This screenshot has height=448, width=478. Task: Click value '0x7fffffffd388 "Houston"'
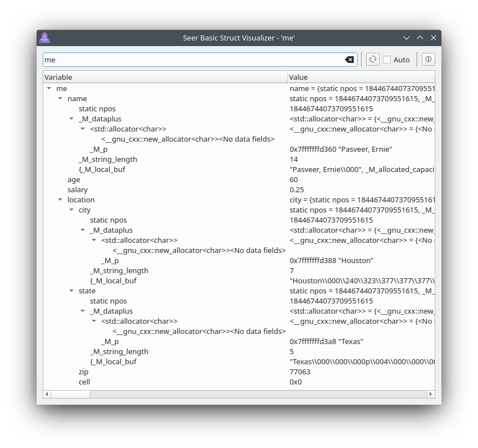(331, 261)
